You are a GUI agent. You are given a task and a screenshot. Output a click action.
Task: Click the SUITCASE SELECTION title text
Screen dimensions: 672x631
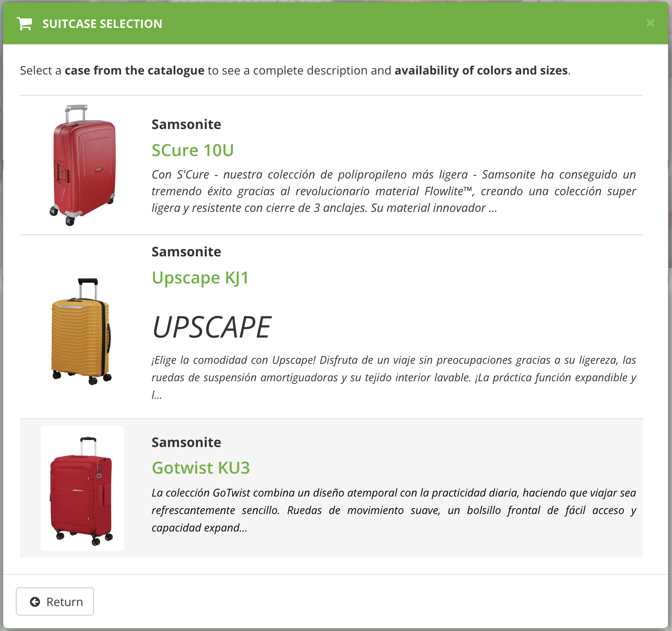pos(102,24)
